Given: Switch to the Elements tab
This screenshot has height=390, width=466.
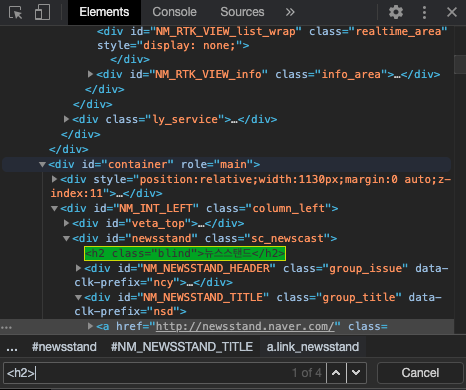Looking at the screenshot, I should (x=104, y=12).
